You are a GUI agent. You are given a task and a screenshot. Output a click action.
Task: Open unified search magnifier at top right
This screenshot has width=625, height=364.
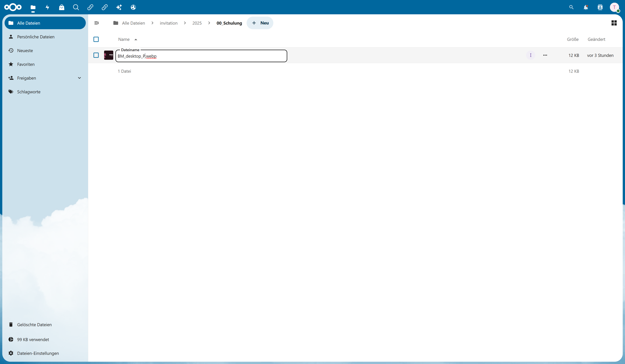(x=571, y=7)
